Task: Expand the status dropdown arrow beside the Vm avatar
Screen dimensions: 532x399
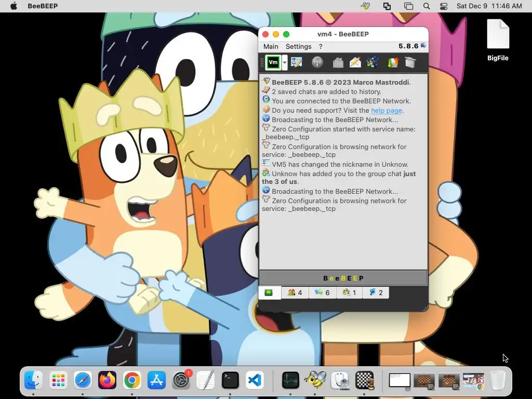Action: coord(285,62)
